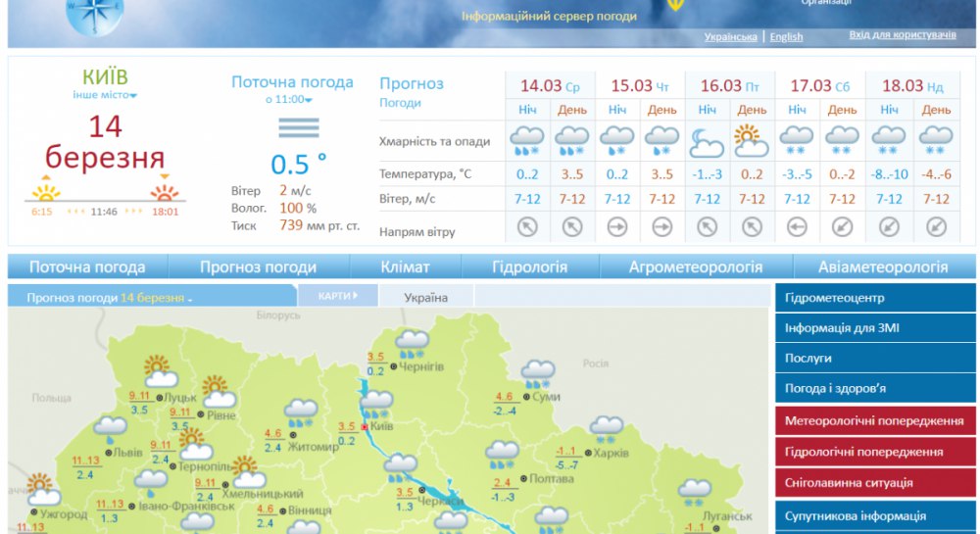The width and height of the screenshot is (980, 534).
Task: Click the cloud icon above Харків
Action: coord(607,430)
